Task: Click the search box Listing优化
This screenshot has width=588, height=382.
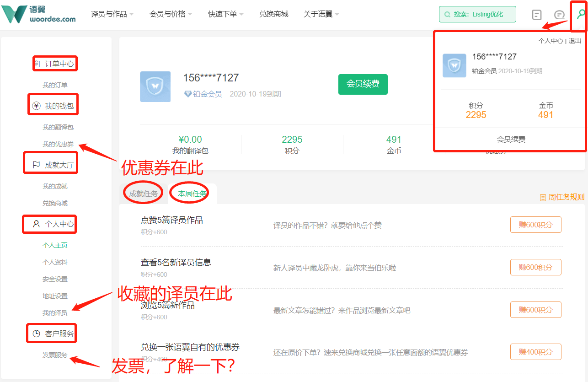Action: tap(477, 14)
